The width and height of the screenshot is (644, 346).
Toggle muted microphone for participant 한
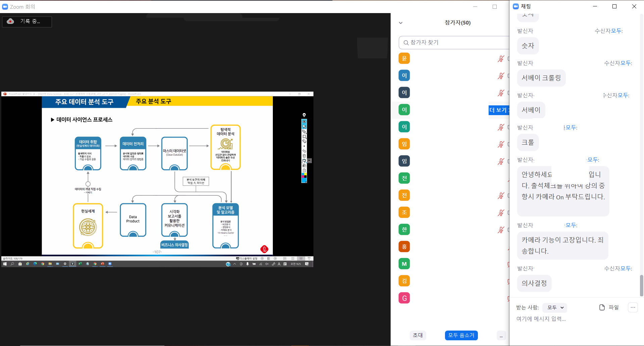click(x=501, y=230)
